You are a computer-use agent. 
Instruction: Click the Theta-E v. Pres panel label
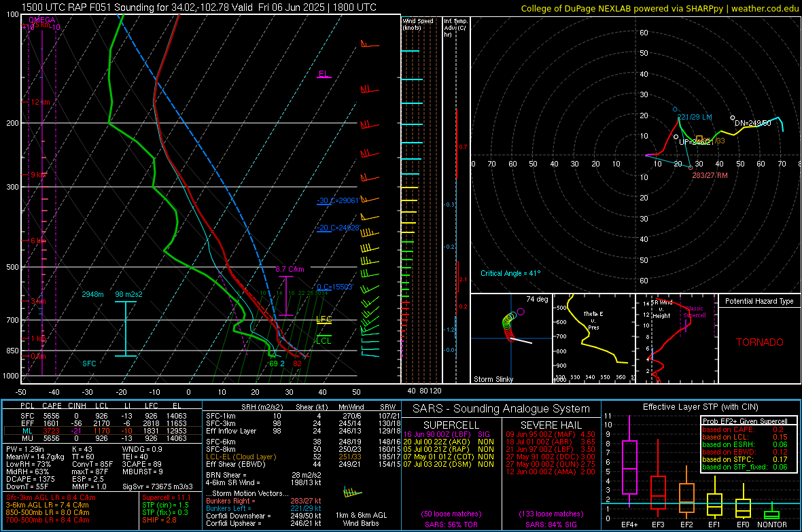593,320
